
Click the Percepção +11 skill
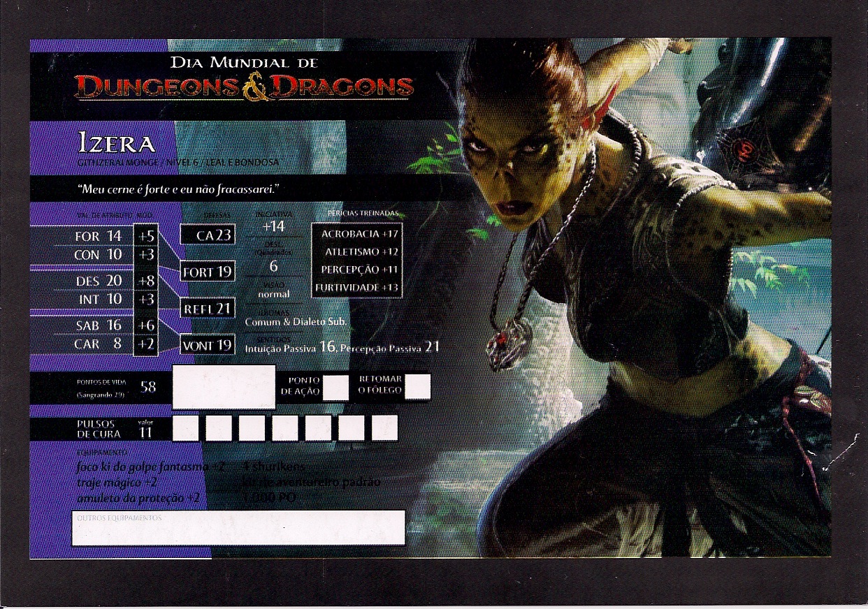click(x=360, y=270)
